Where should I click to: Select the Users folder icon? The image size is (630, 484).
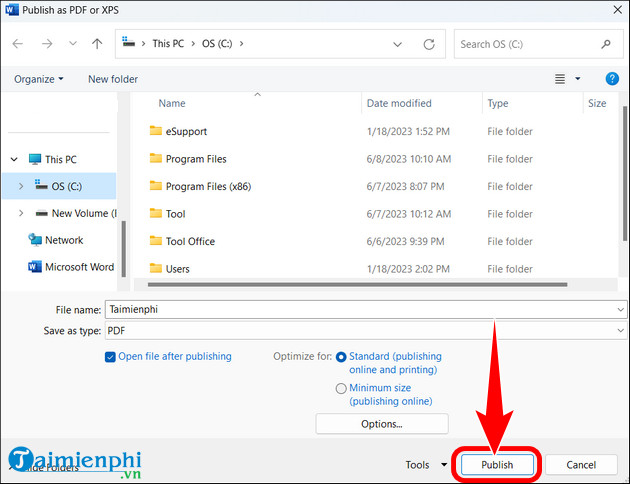[x=155, y=268]
